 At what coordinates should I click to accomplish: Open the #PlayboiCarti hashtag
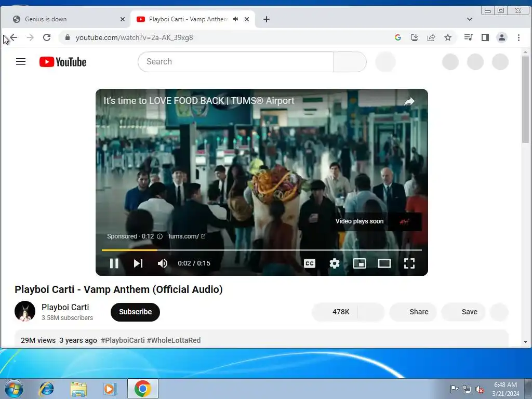(123, 340)
